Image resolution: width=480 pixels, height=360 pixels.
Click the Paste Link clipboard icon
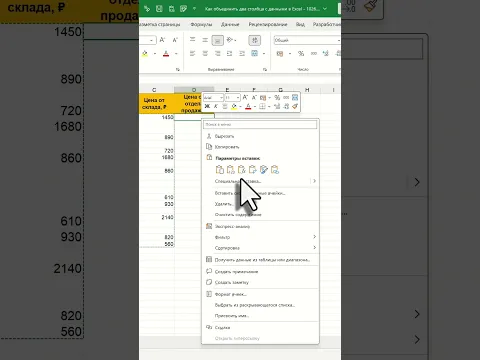pyautogui.click(x=275, y=170)
